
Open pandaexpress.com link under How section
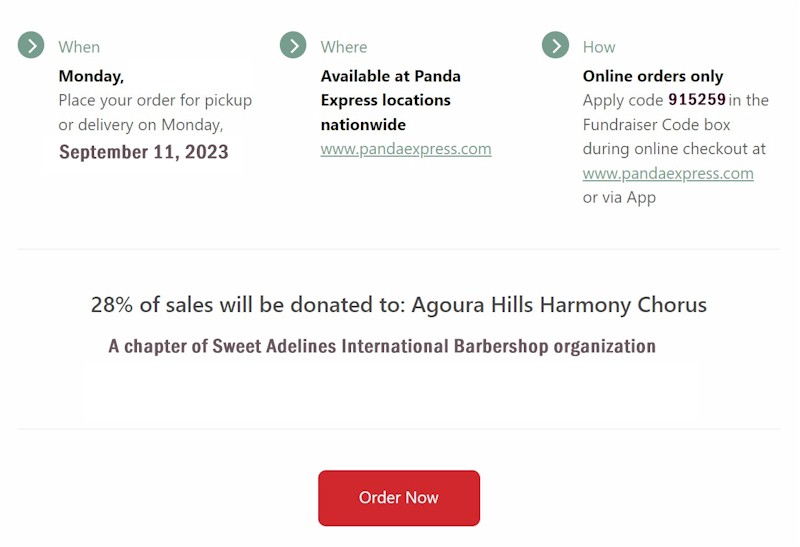[x=668, y=173]
